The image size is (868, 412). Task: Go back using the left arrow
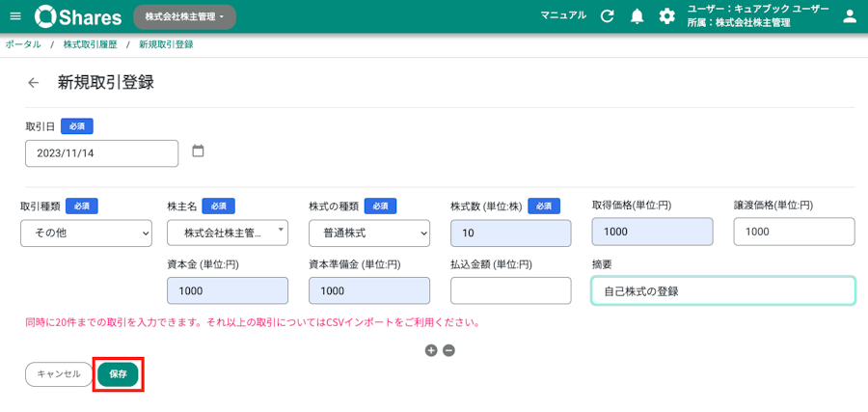coord(34,83)
